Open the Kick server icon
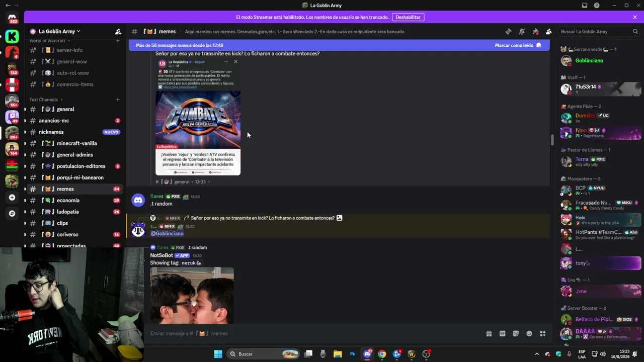This screenshot has width=644, height=362. [x=13, y=36]
